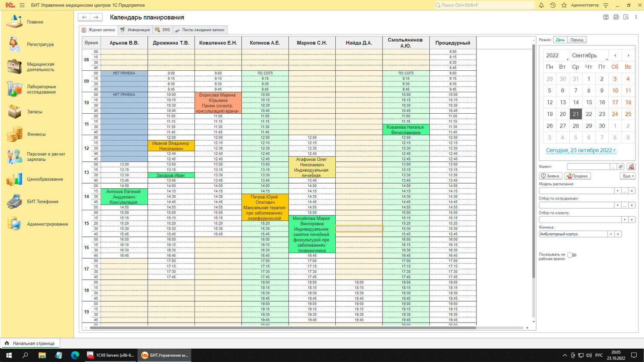This screenshot has height=362, width=644.
Task: Open the service settings menu icon
Action: pos(606,5)
